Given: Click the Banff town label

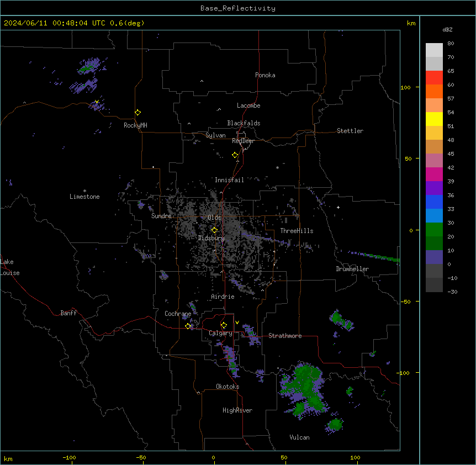Looking at the screenshot, I should (x=68, y=313).
